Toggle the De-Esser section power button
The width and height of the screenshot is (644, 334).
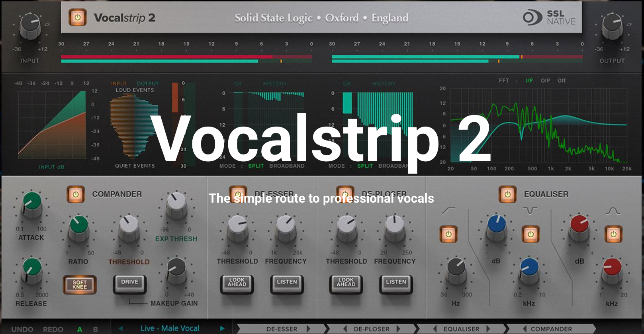pyautogui.click(x=238, y=193)
